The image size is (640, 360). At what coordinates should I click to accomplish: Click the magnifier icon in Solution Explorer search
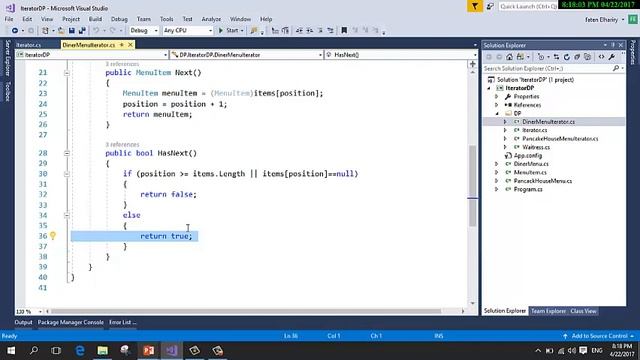coord(616,69)
